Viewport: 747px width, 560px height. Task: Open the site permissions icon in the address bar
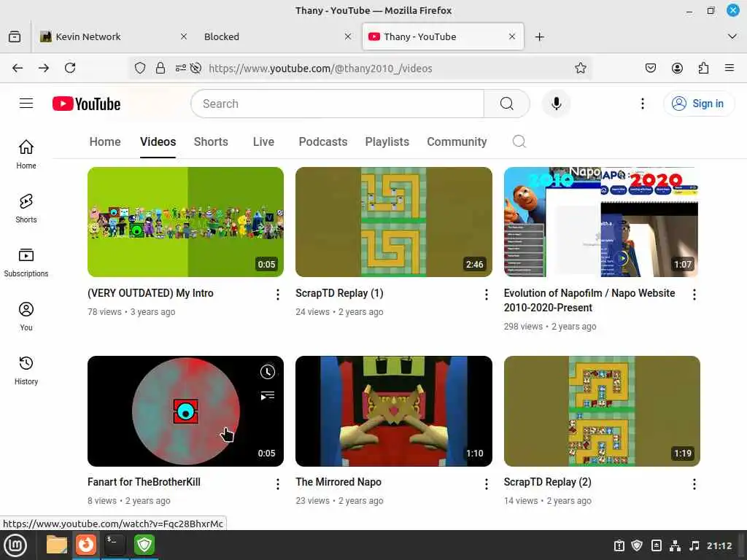tap(181, 68)
